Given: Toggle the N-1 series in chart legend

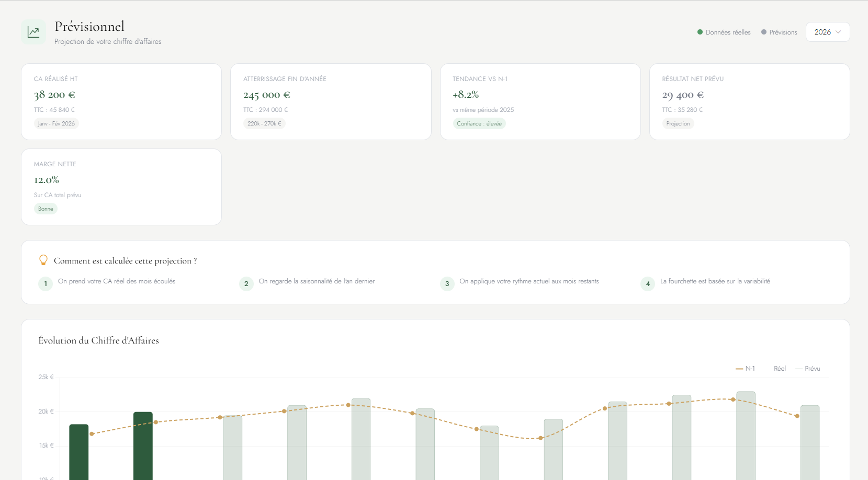Looking at the screenshot, I should (x=745, y=369).
